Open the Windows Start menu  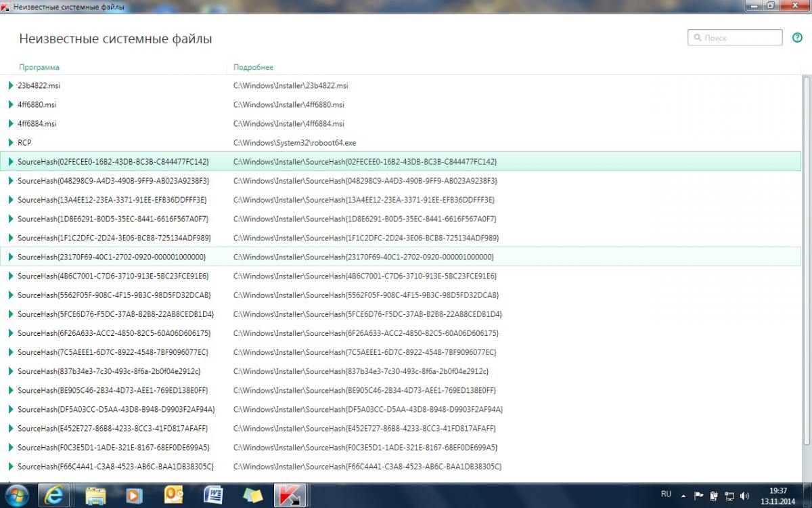16,495
